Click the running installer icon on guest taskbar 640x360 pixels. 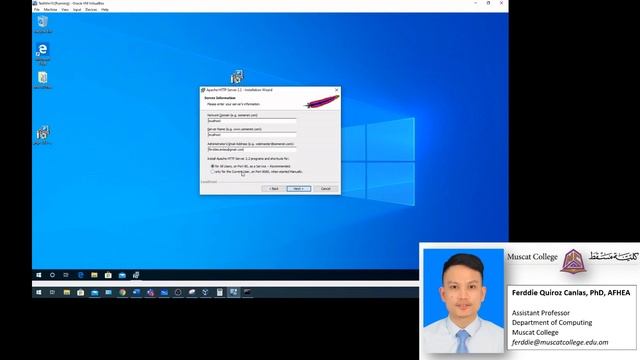point(136,275)
